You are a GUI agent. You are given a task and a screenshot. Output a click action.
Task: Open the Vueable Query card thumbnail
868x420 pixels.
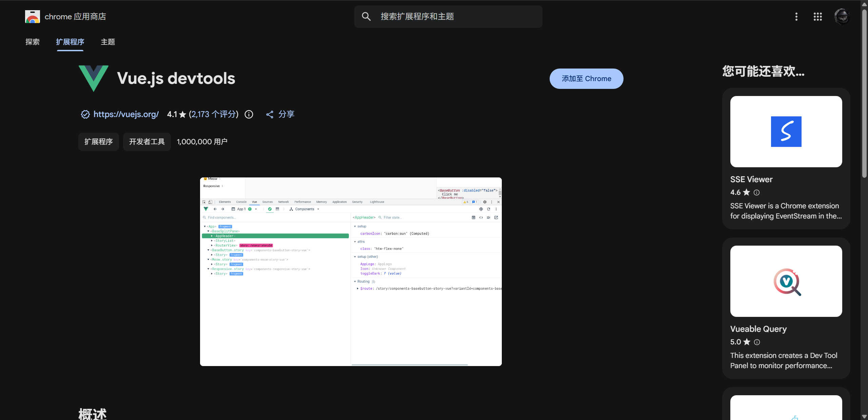point(786,281)
